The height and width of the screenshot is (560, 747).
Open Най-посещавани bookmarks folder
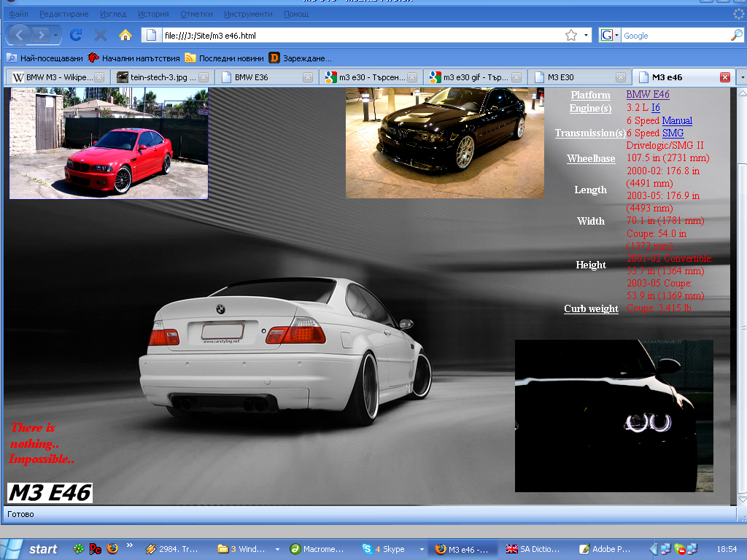44,58
